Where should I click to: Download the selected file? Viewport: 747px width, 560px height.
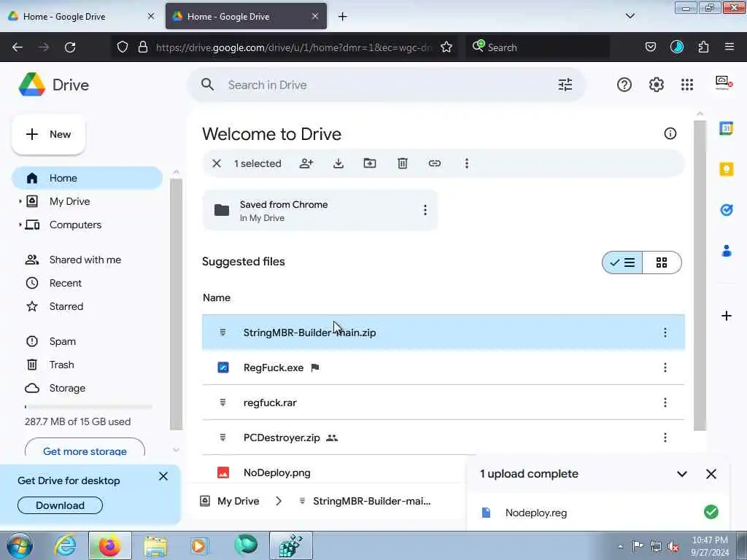pos(338,163)
